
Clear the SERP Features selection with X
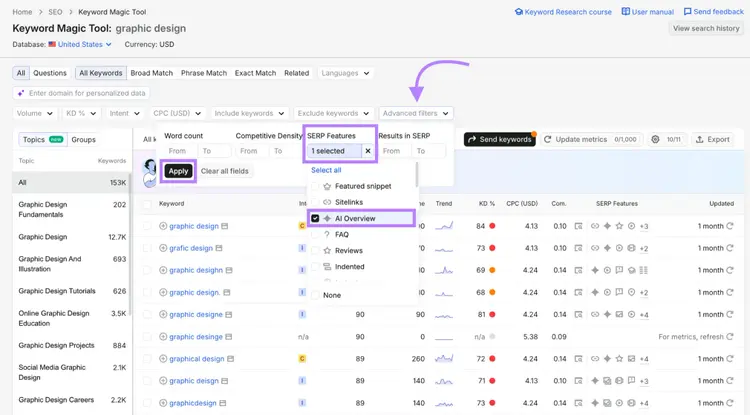(x=368, y=151)
